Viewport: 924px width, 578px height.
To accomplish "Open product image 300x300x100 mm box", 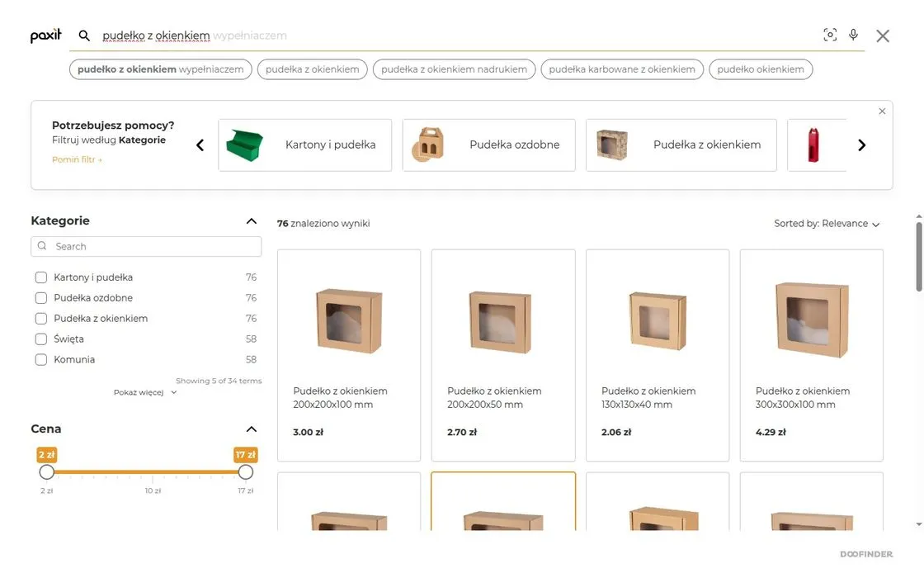I will 812,319.
